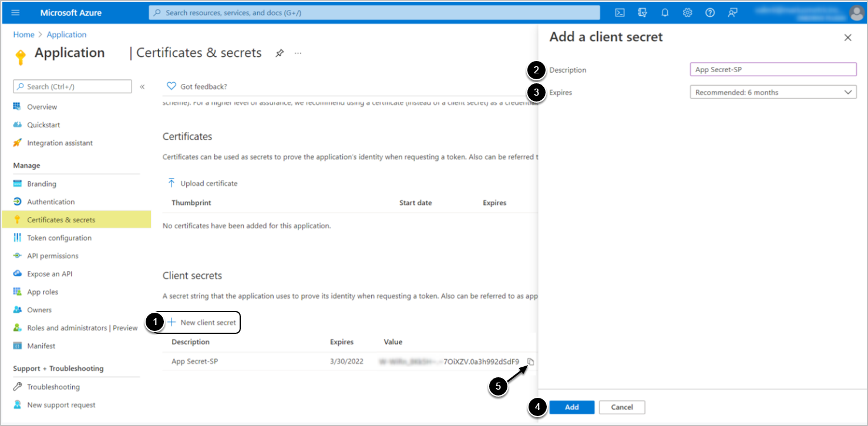Go to Home breadcrumb

pyautogui.click(x=23, y=35)
